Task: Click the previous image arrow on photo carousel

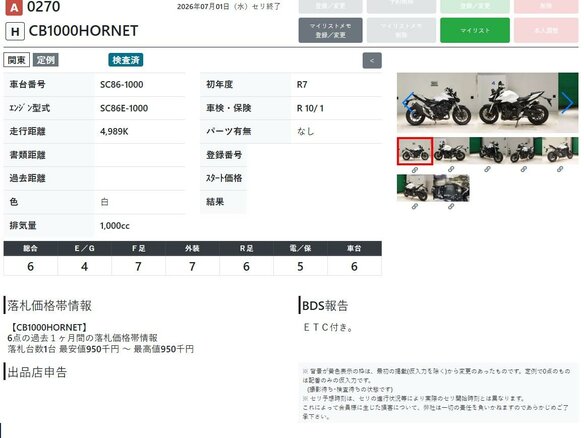Action: tap(408, 103)
